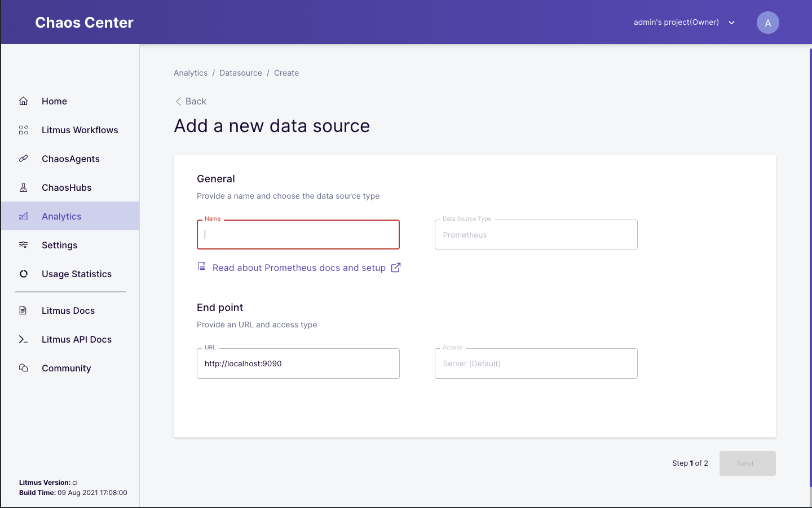Open the user avatar menu
The image size is (812, 508).
coord(767,23)
